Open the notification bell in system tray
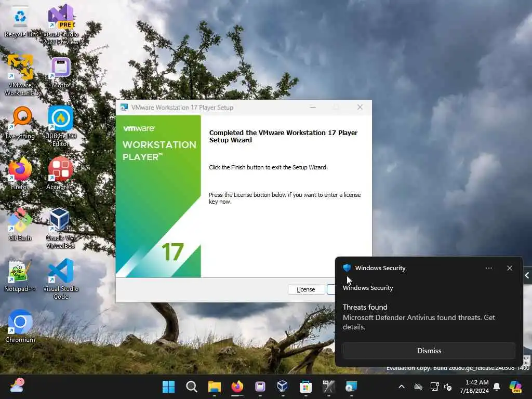The height and width of the screenshot is (399, 532). tap(497, 387)
